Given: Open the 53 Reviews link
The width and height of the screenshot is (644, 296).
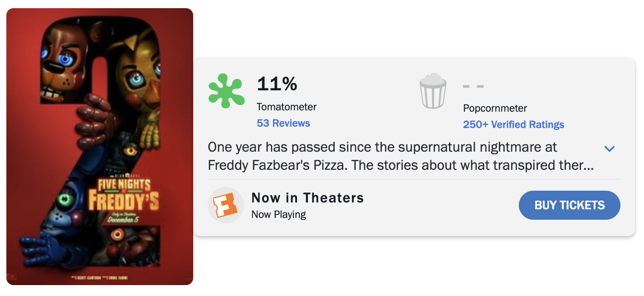Looking at the screenshot, I should coord(283,123).
